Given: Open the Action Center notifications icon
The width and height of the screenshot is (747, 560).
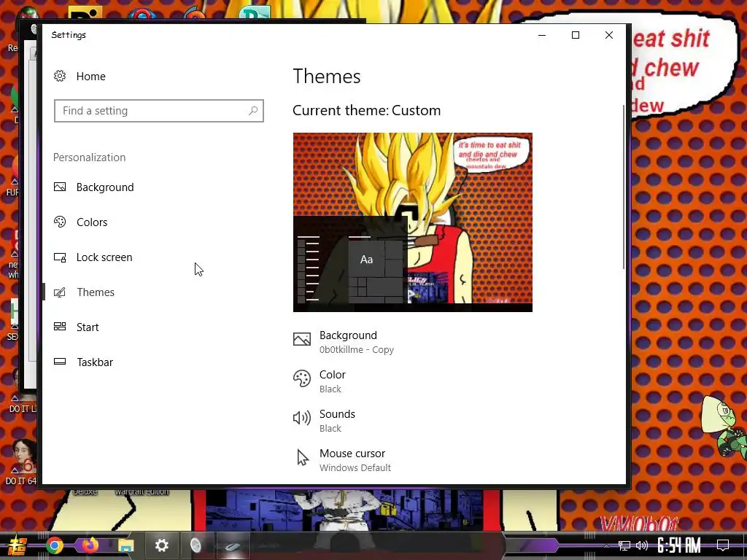Looking at the screenshot, I should (x=723, y=545).
